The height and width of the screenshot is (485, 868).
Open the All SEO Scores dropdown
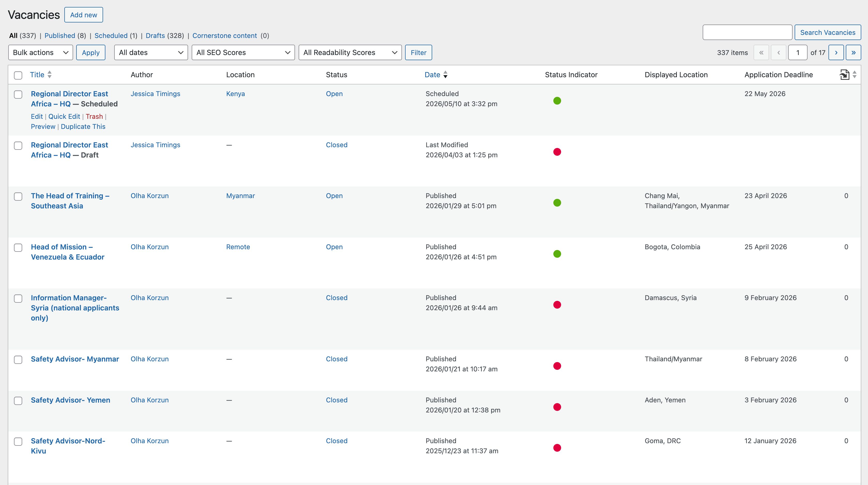point(243,52)
